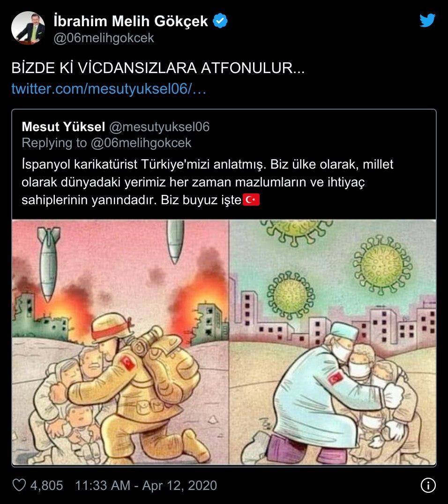This screenshot has height=504, width=448.
Task: Click the Twitter bird logo
Action: pos(427,20)
